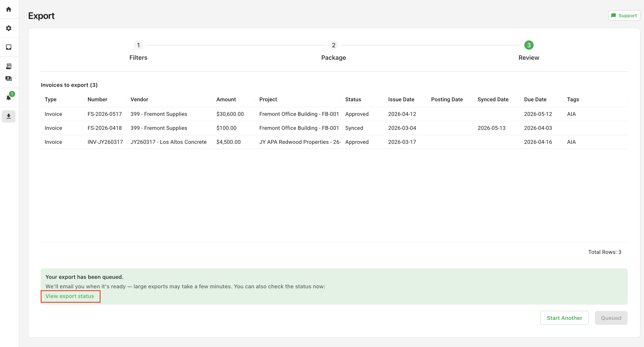Click issue date 2026-03-17
The height and width of the screenshot is (347, 644).
click(x=402, y=142)
